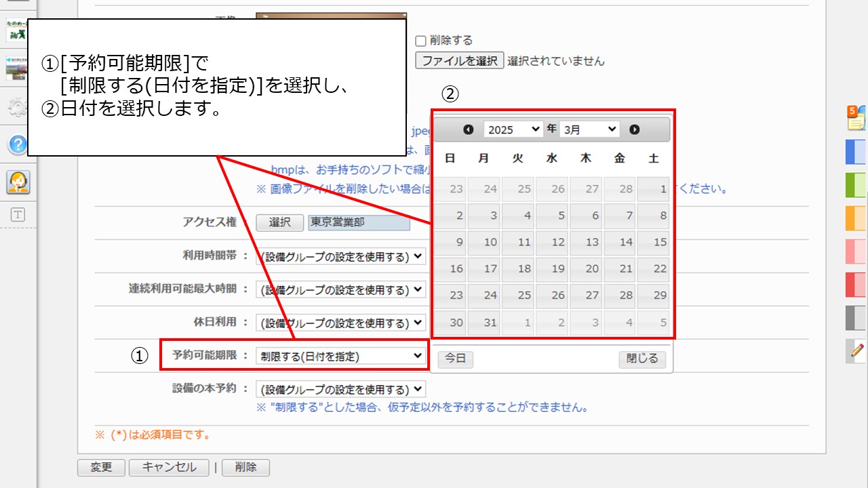
Task: Tick the 削除する checkbox
Action: tap(420, 41)
